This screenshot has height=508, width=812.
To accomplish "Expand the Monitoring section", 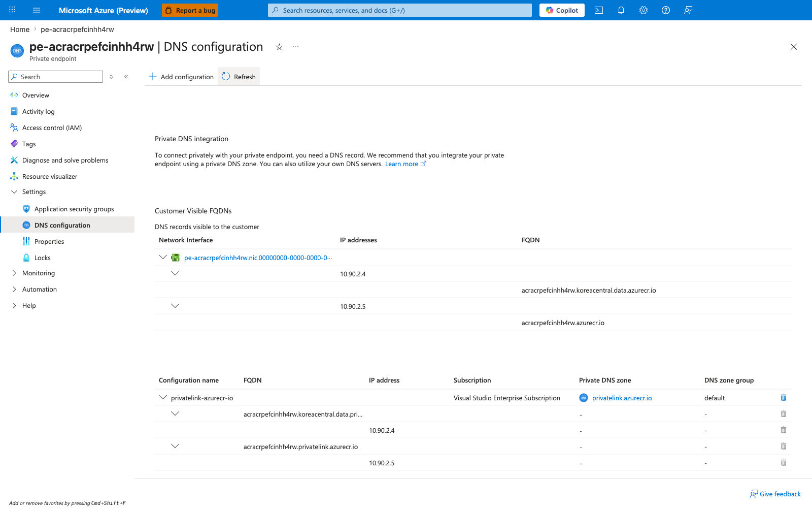I will tap(14, 273).
